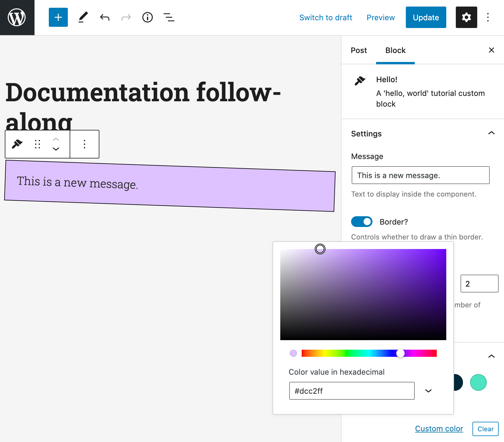
Task: Undo the last change
Action: point(105,18)
